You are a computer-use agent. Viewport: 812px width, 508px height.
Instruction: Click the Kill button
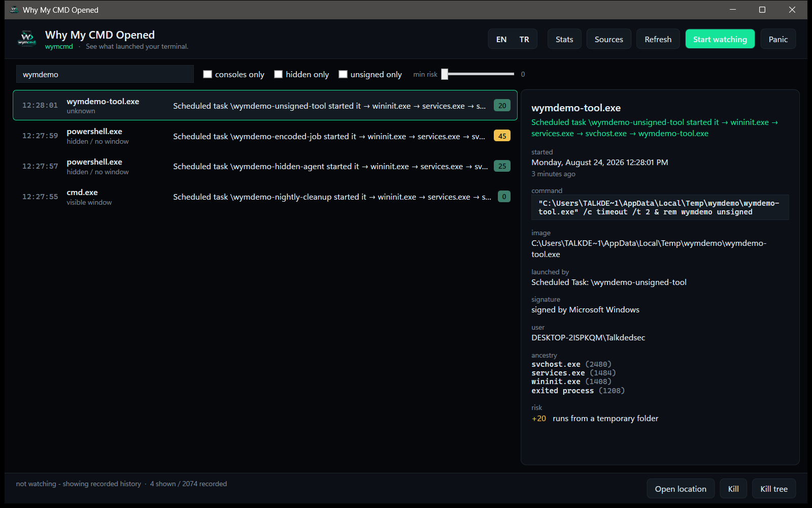point(733,489)
